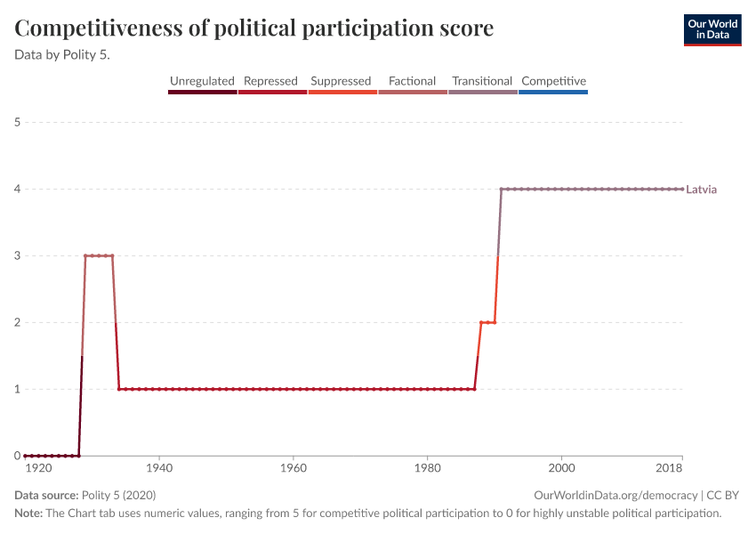Select the Unregulated legend color bar
Screen dimensions: 756x534
click(203, 92)
